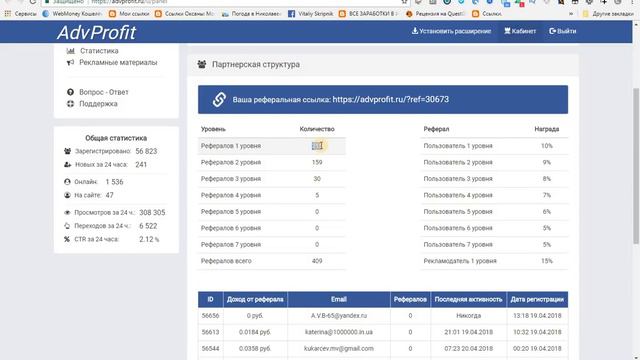Sort by the Последняя активность column header
Image resolution: width=640 pixels, height=360 pixels.
coord(469,299)
